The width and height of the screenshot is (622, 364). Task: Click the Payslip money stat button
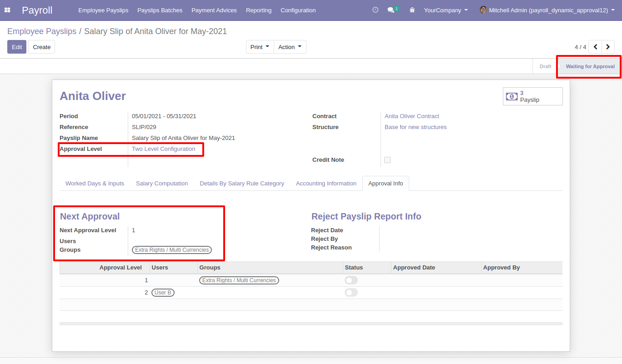point(532,96)
